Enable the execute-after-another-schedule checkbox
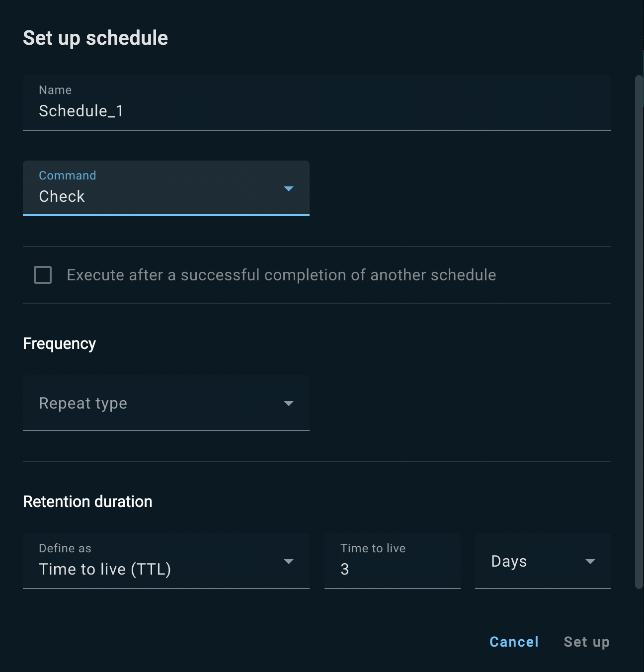The image size is (644, 672). click(43, 275)
